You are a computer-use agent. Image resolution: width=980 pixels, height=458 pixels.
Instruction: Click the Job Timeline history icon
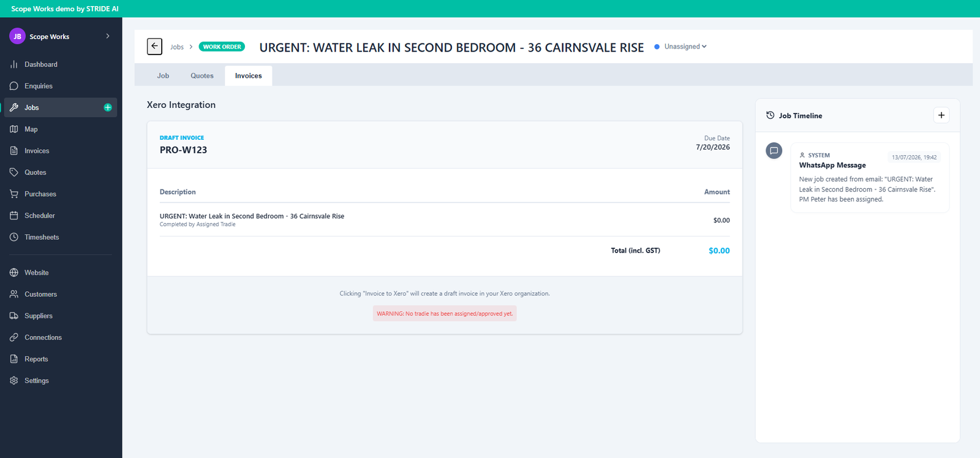click(771, 115)
